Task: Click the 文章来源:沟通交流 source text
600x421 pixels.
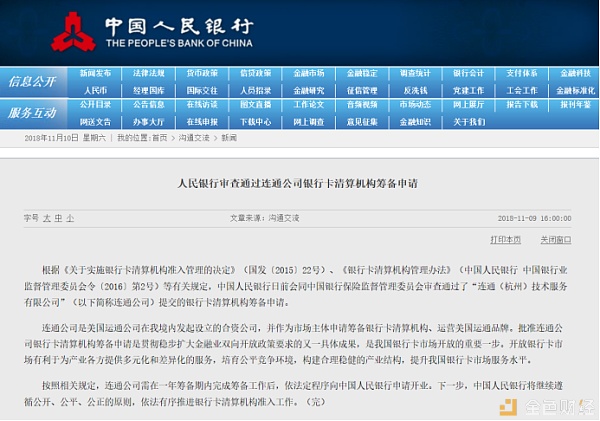Action: coord(264,218)
